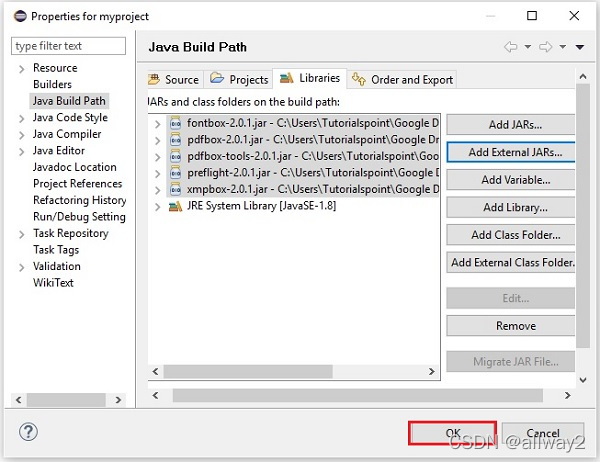Select the Libraries tab
This screenshot has width=600, height=462.
310,78
